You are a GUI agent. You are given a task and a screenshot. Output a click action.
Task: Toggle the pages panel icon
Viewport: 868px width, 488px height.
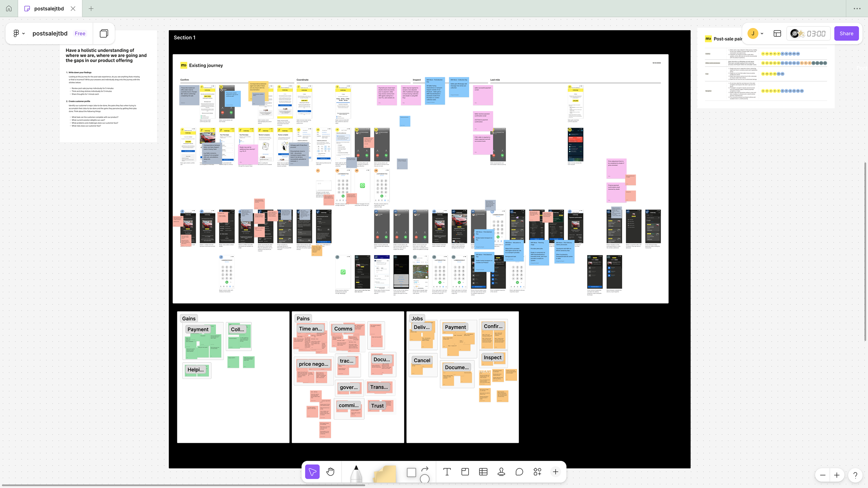pos(104,33)
